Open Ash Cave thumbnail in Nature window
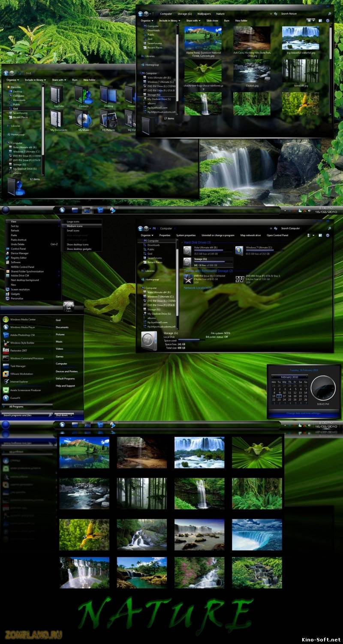 coord(252,38)
